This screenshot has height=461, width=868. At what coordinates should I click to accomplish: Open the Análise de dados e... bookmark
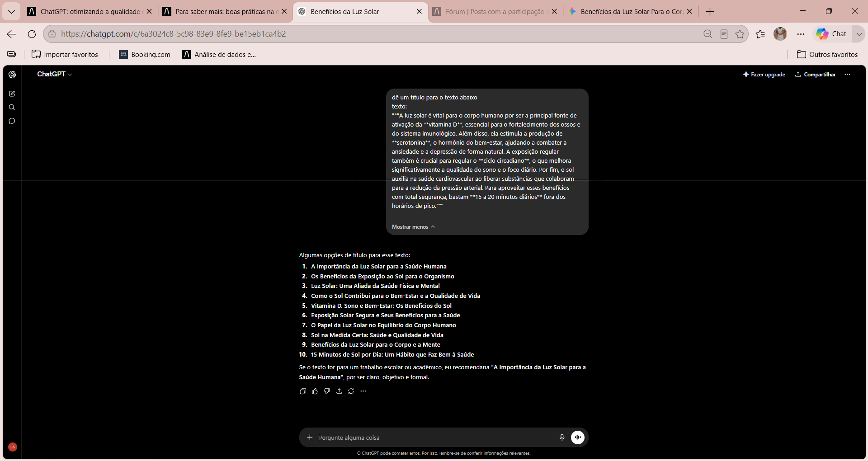pos(219,55)
